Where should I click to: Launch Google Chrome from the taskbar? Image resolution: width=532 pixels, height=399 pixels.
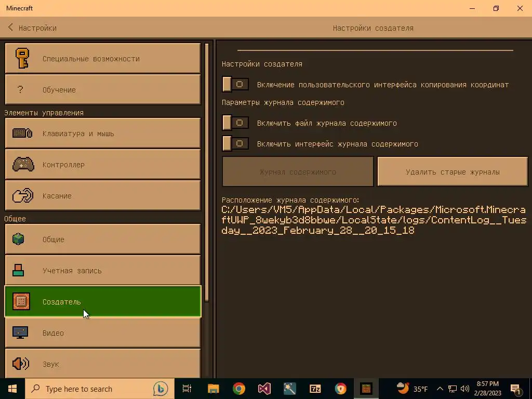coord(239,389)
